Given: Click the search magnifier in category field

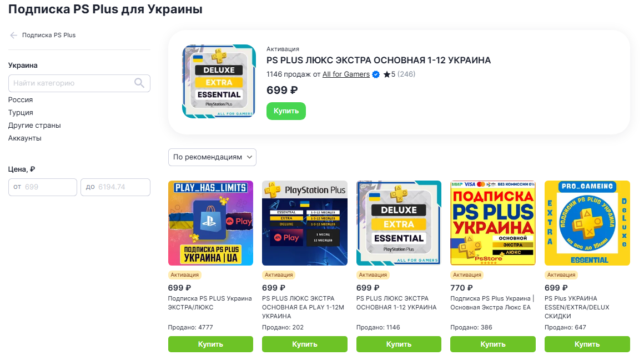Looking at the screenshot, I should point(139,83).
